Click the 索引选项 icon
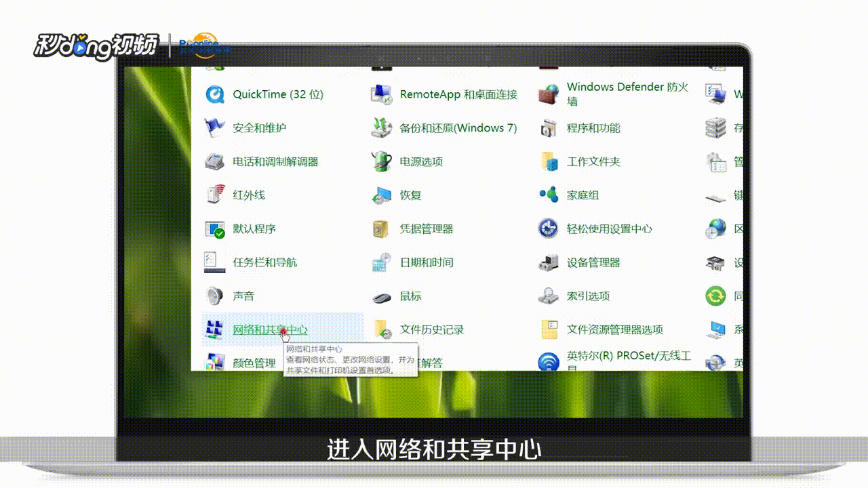This screenshot has width=868, height=488. 549,296
